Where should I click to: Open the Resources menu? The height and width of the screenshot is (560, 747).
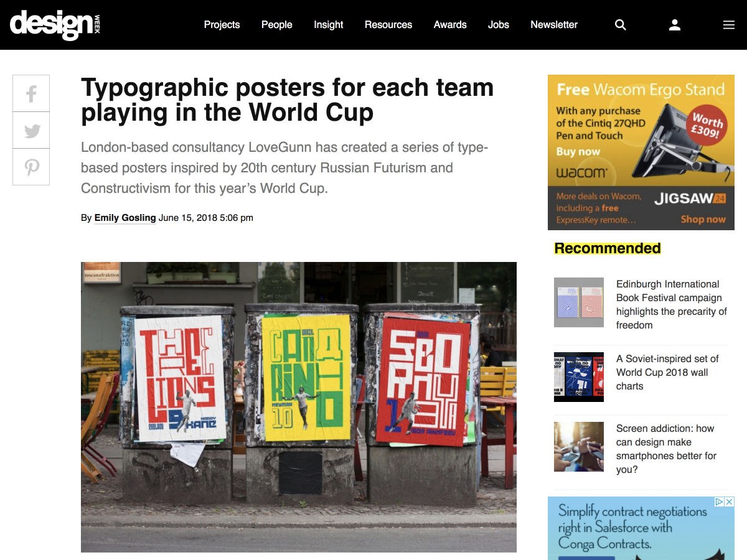pos(388,25)
